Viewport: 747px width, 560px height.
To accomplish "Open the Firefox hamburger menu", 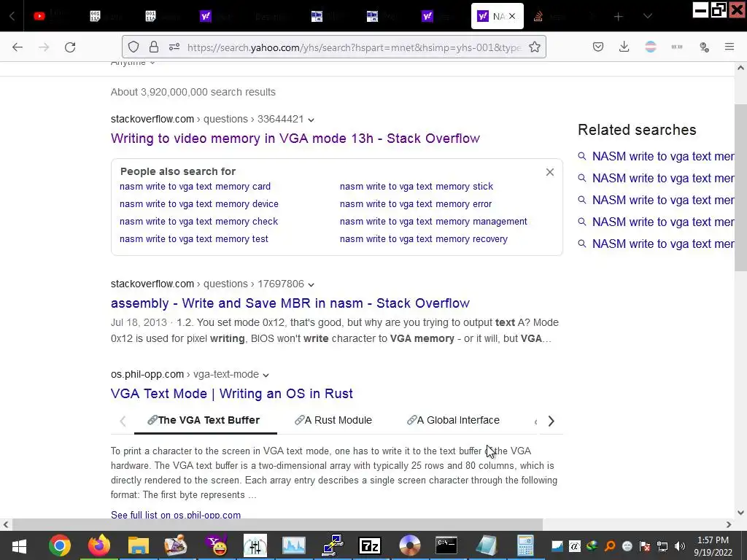I will [x=729, y=47].
